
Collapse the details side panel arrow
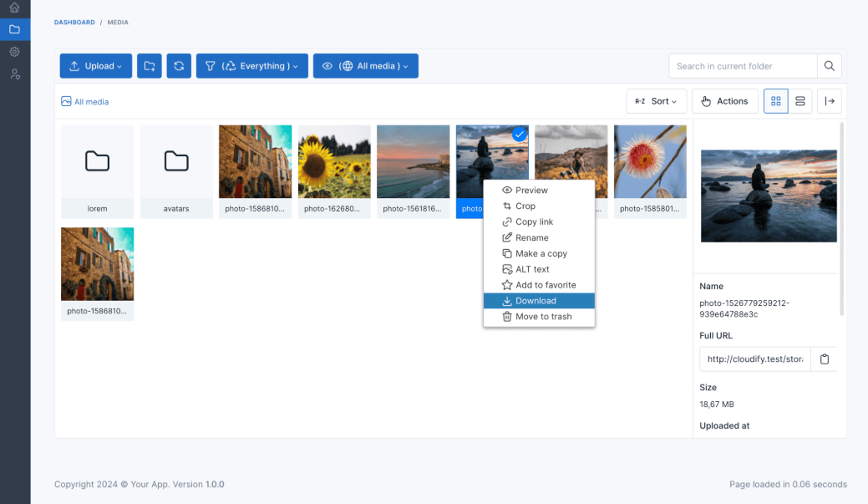click(830, 101)
